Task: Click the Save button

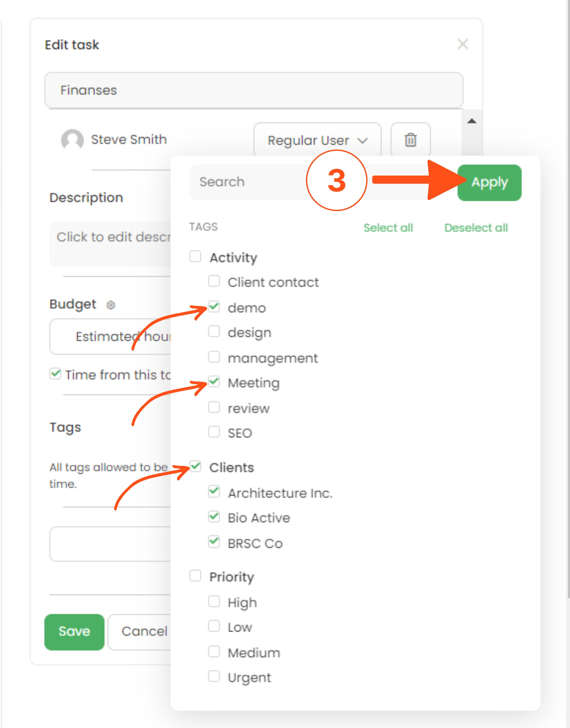Action: (74, 632)
